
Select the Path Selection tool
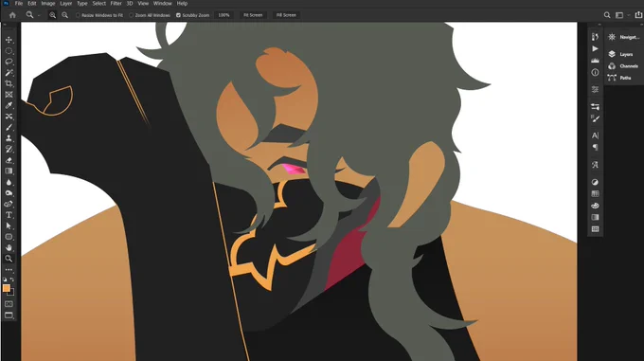coord(9,226)
